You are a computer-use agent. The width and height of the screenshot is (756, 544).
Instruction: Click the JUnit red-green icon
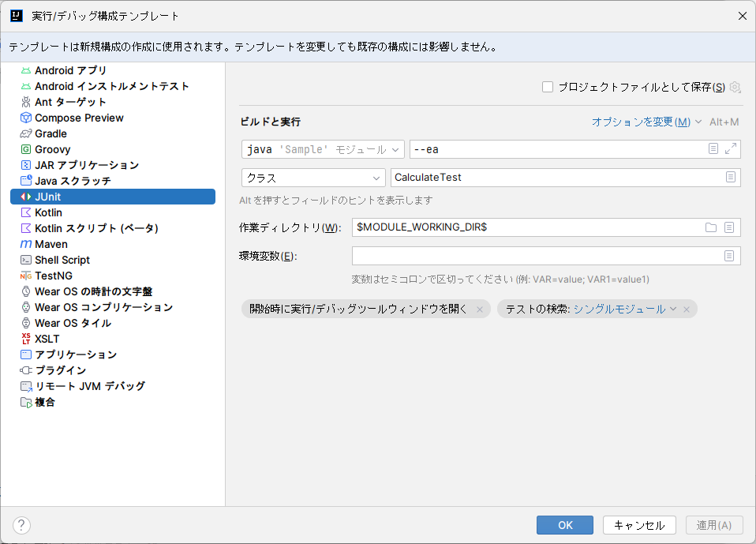coord(26,197)
